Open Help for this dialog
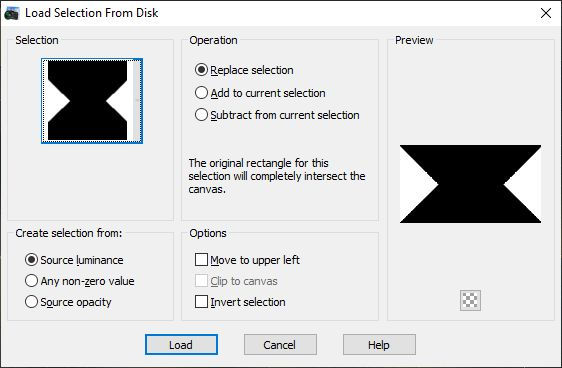The image size is (562, 368). pyautogui.click(x=379, y=345)
